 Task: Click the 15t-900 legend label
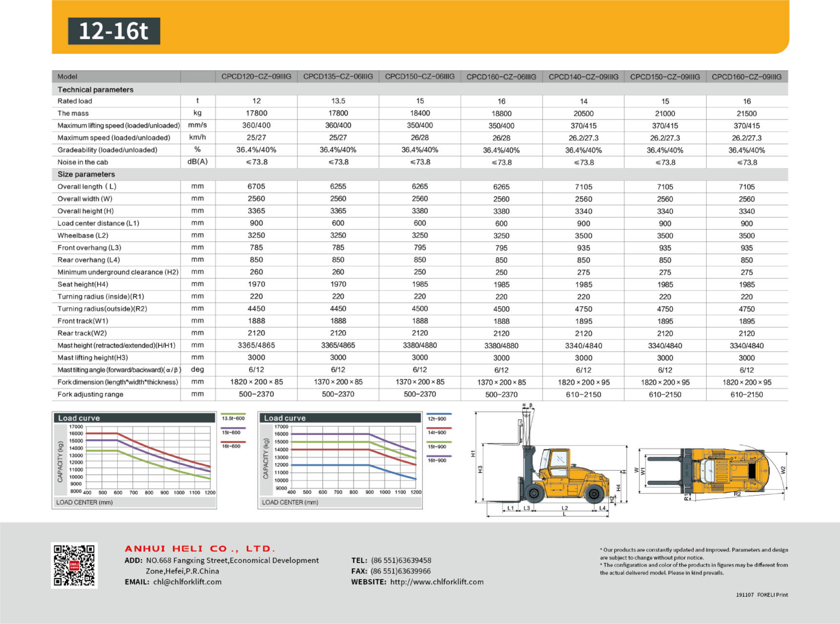pos(437,446)
